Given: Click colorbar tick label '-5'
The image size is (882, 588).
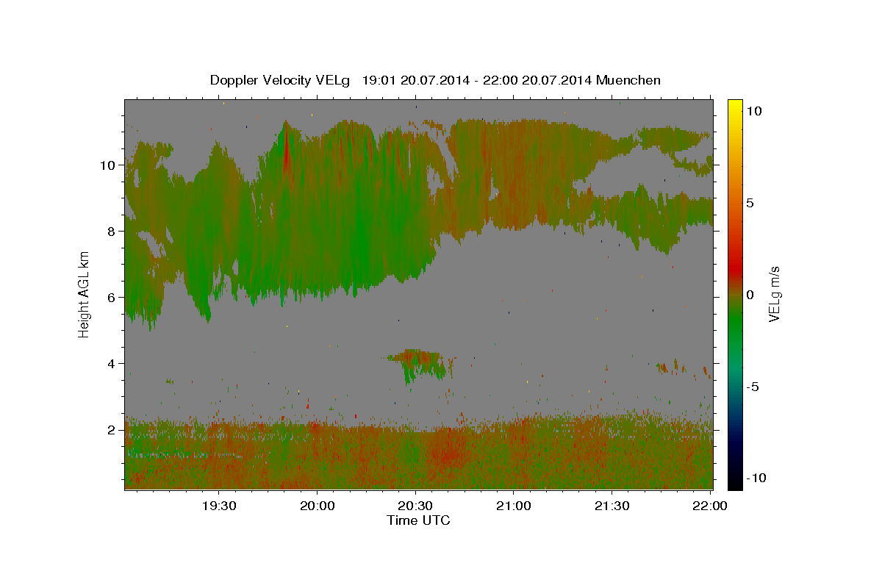Looking at the screenshot, I should tap(753, 387).
